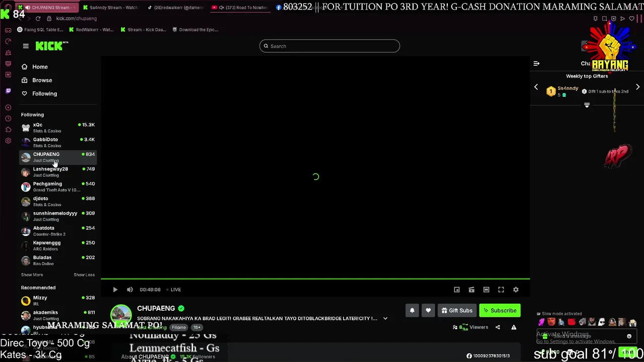
Task: Click the Opera toolbar heart bookmark icon
Action: pos(631,19)
